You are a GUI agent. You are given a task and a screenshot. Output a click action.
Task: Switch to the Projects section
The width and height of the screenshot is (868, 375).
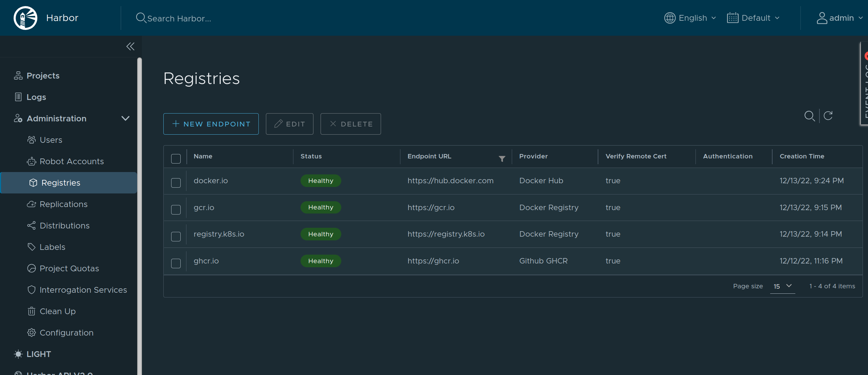coord(43,75)
